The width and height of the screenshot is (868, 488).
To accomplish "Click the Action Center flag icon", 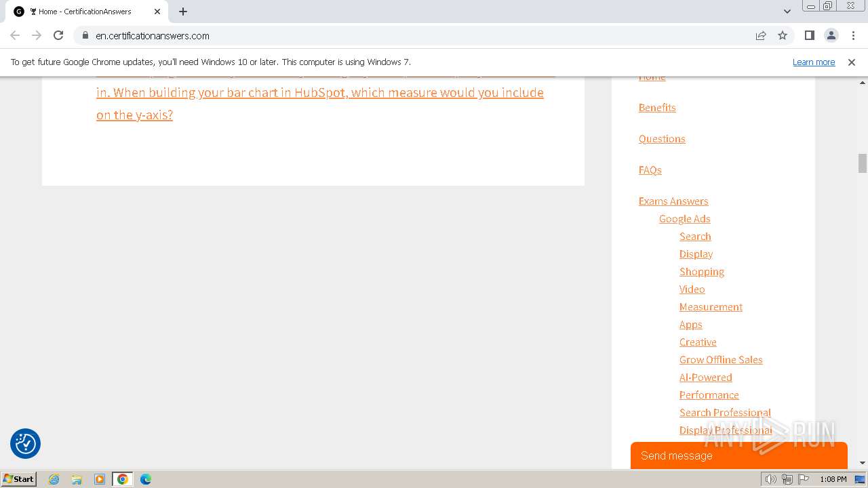I will click(804, 479).
